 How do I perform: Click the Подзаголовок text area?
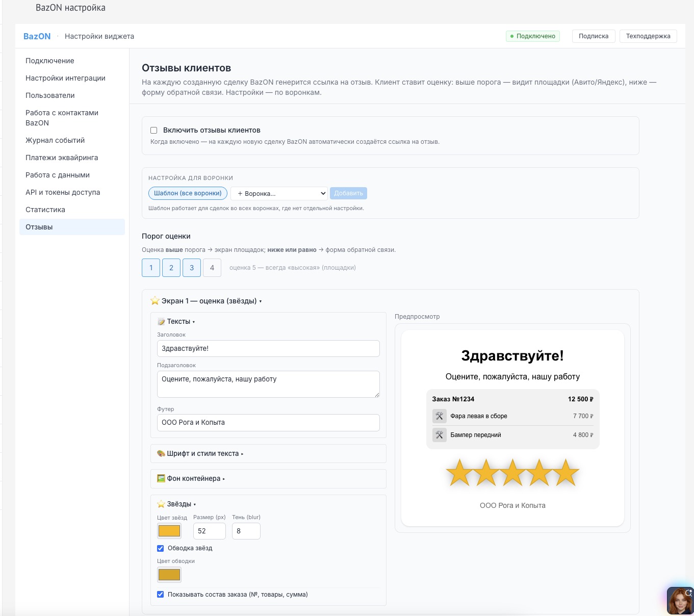pos(268,384)
